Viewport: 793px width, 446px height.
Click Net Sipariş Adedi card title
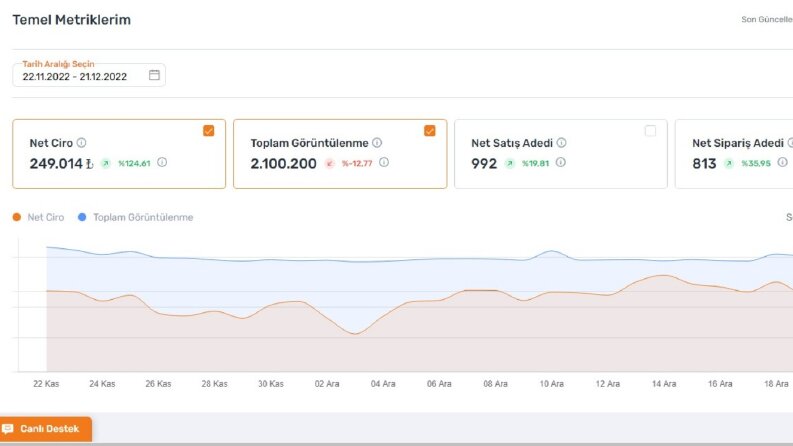738,143
